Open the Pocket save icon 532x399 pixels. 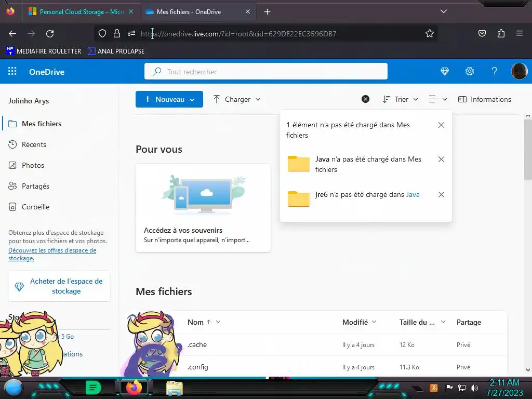(x=482, y=33)
